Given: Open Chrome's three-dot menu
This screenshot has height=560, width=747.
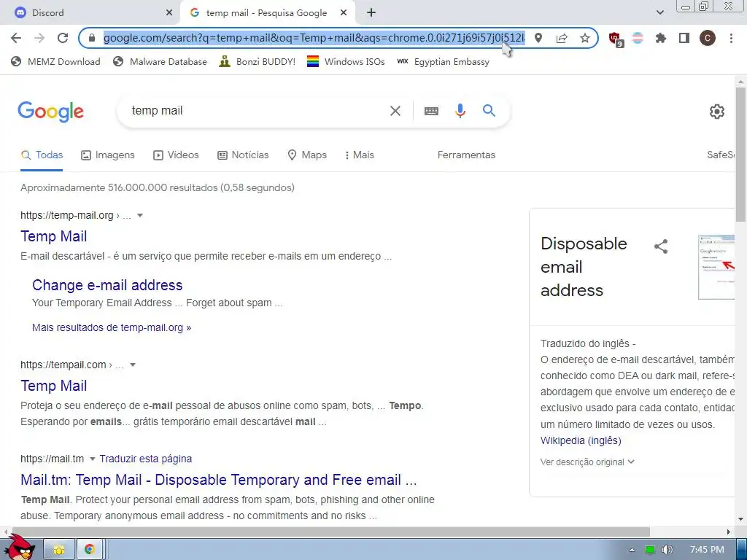Looking at the screenshot, I should click(x=731, y=38).
